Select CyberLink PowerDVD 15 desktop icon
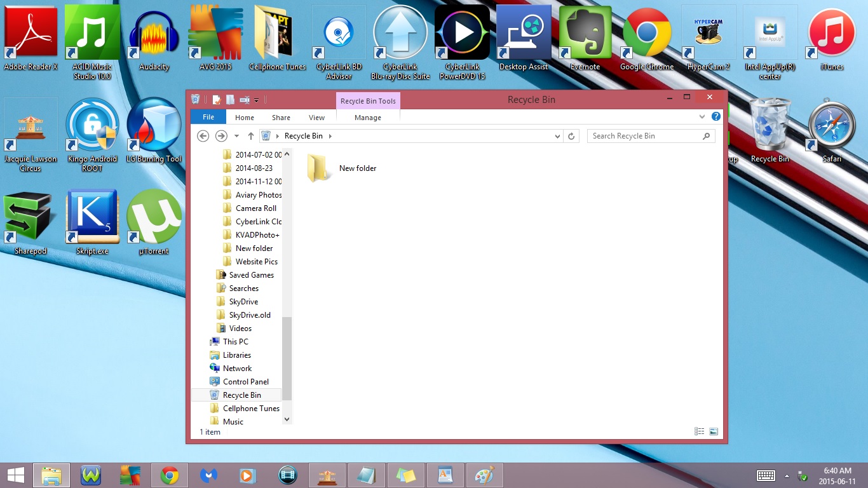The width and height of the screenshot is (868, 488). 462,42
